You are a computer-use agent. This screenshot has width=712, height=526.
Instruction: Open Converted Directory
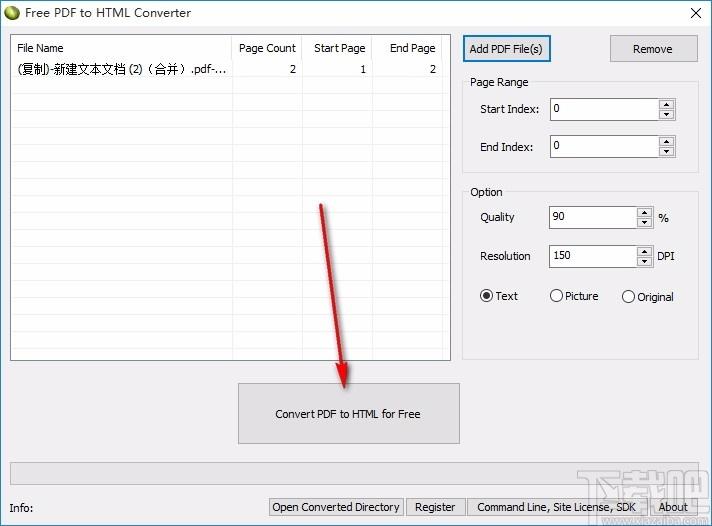point(336,507)
